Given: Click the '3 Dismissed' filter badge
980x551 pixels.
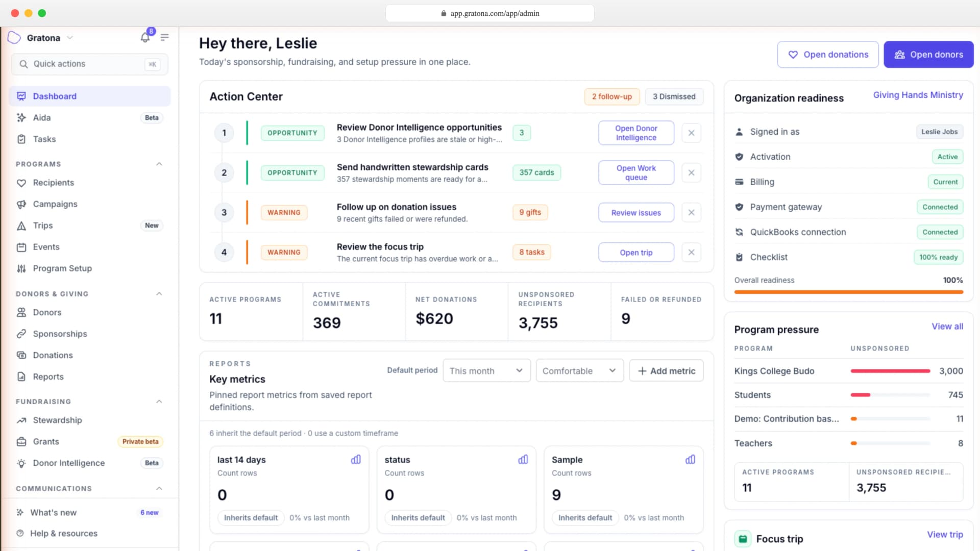Looking at the screenshot, I should coord(674,96).
